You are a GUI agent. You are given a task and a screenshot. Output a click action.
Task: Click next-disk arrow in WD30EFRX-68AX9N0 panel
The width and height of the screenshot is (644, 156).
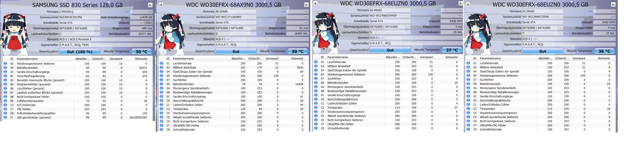pyautogui.click(x=306, y=5)
